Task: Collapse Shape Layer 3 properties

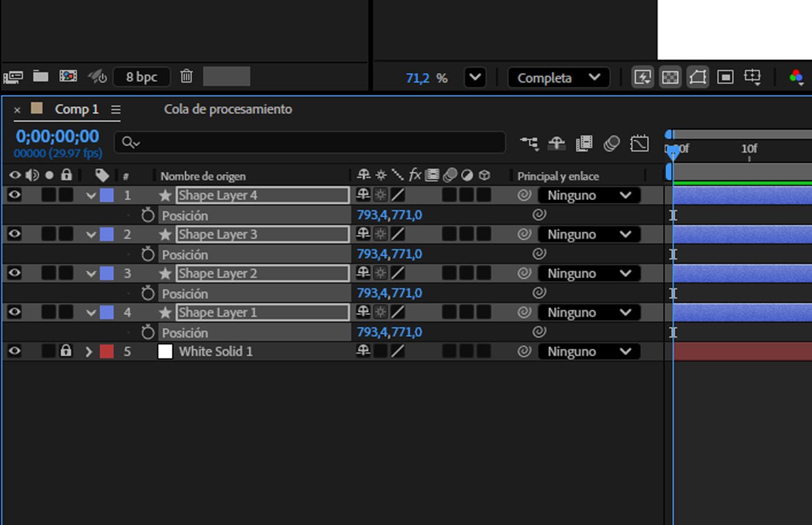Action: click(x=91, y=235)
